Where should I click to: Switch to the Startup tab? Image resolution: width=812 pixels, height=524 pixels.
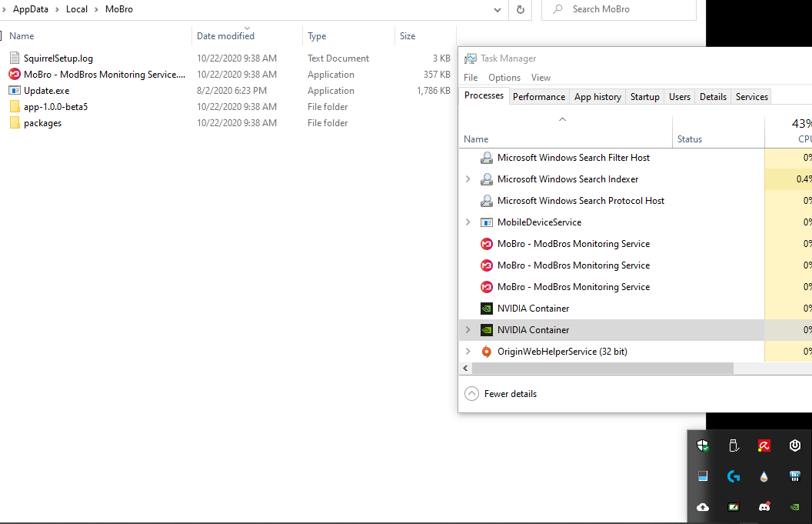(x=644, y=97)
